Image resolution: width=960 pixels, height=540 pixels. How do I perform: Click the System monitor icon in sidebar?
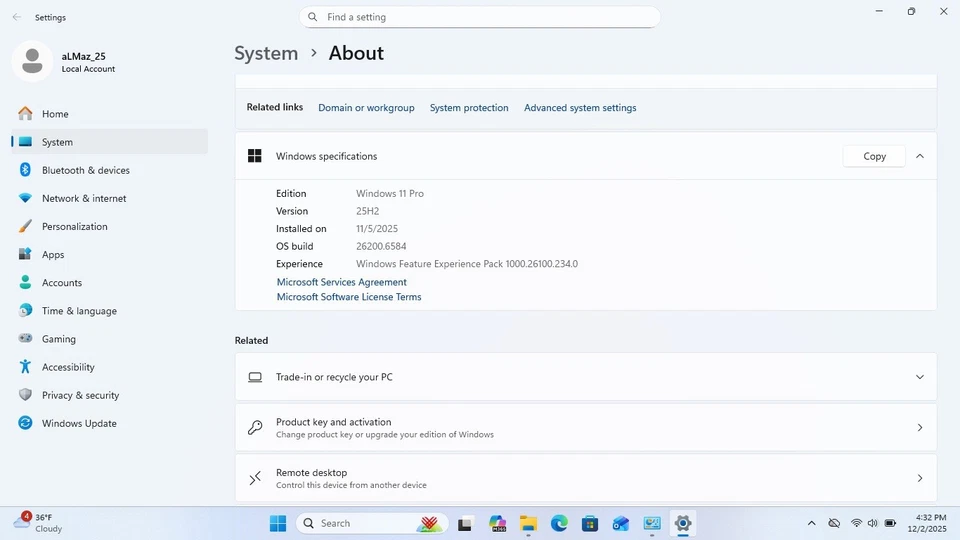click(x=25, y=141)
